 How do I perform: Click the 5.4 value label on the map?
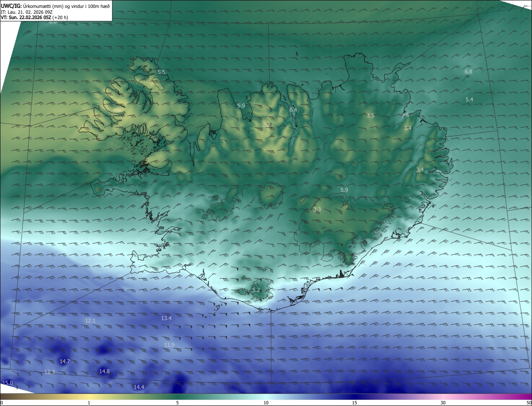[469, 99]
